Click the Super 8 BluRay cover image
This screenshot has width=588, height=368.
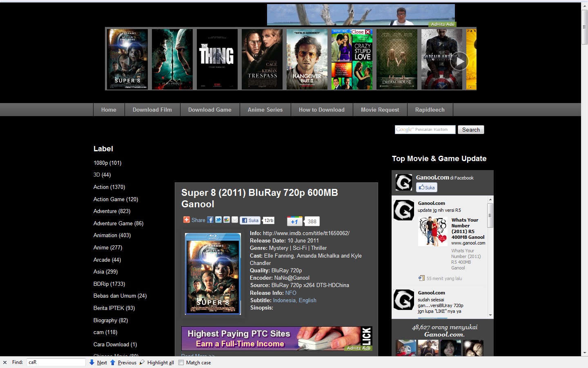(213, 274)
